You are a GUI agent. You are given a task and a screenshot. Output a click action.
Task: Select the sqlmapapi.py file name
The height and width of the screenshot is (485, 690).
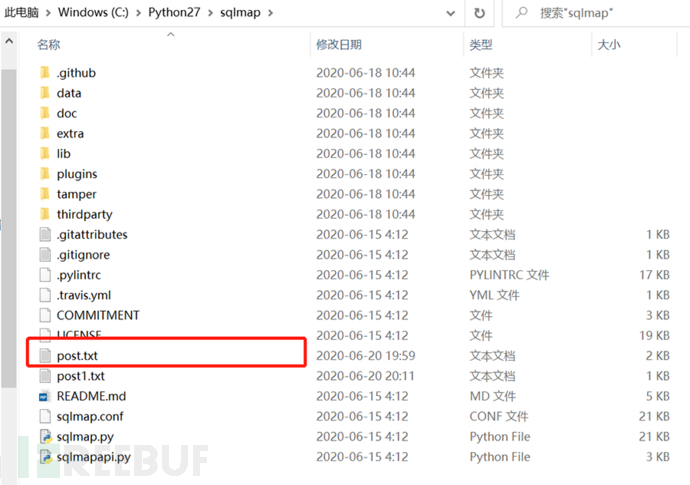pyautogui.click(x=94, y=457)
